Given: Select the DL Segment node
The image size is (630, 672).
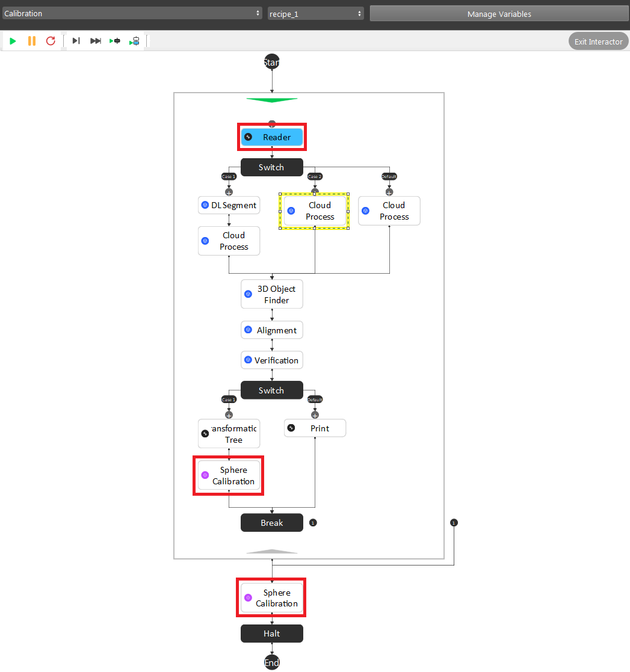Looking at the screenshot, I should (229, 205).
